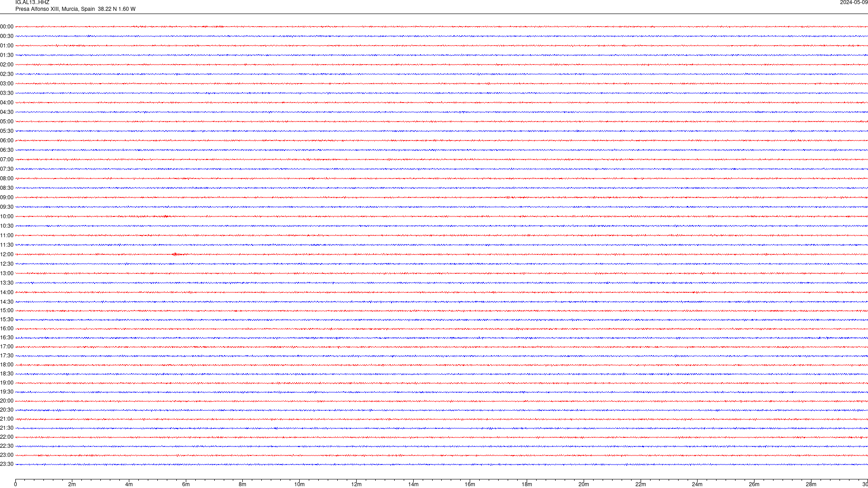The height and width of the screenshot is (488, 868).
Task: Click the 2m tick on time axis
Action: 72,484
